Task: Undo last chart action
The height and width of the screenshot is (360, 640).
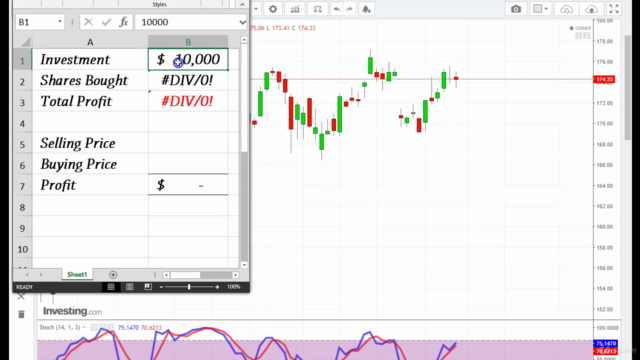Action: tap(336, 9)
